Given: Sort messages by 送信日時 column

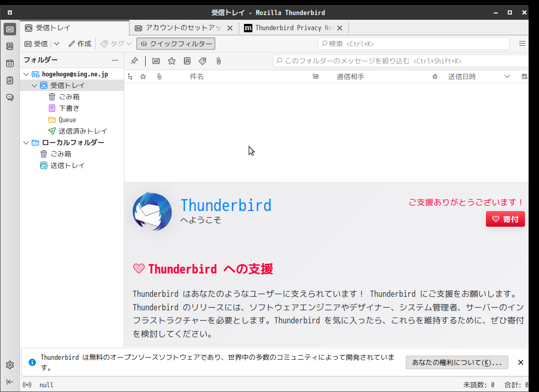Looking at the screenshot, I should pyautogui.click(x=462, y=76).
